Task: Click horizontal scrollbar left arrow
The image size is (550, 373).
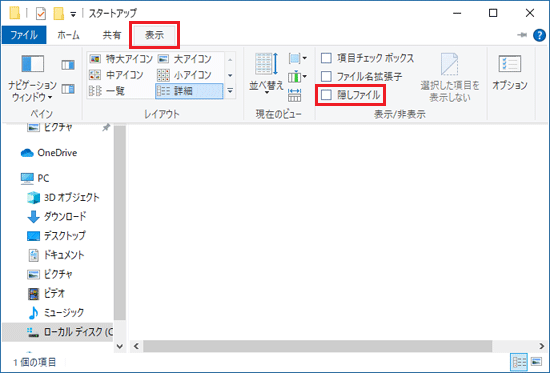Action: (136, 347)
